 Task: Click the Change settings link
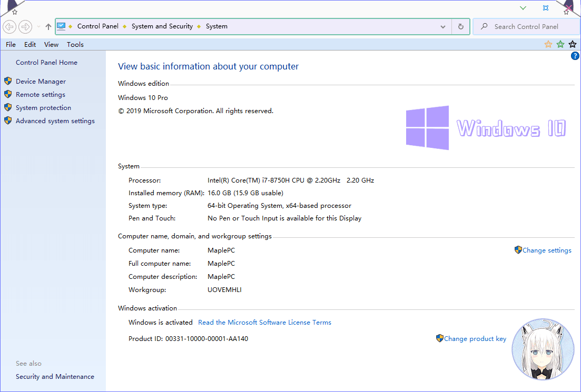coord(547,250)
